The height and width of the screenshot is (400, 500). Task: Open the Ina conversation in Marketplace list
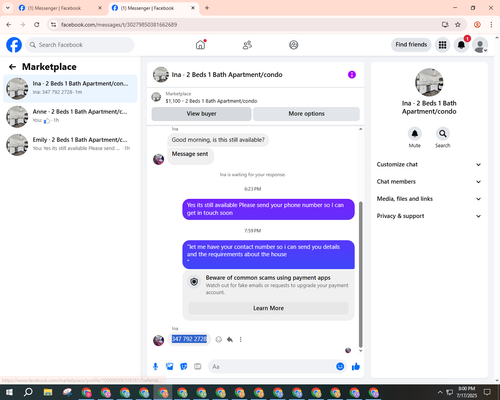click(x=70, y=88)
